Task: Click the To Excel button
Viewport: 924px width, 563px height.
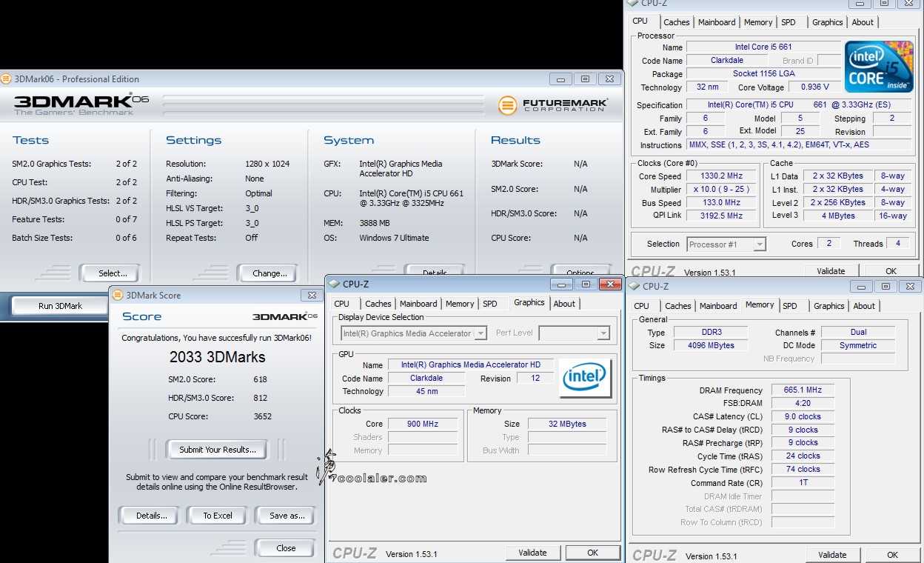Action: 218,516
